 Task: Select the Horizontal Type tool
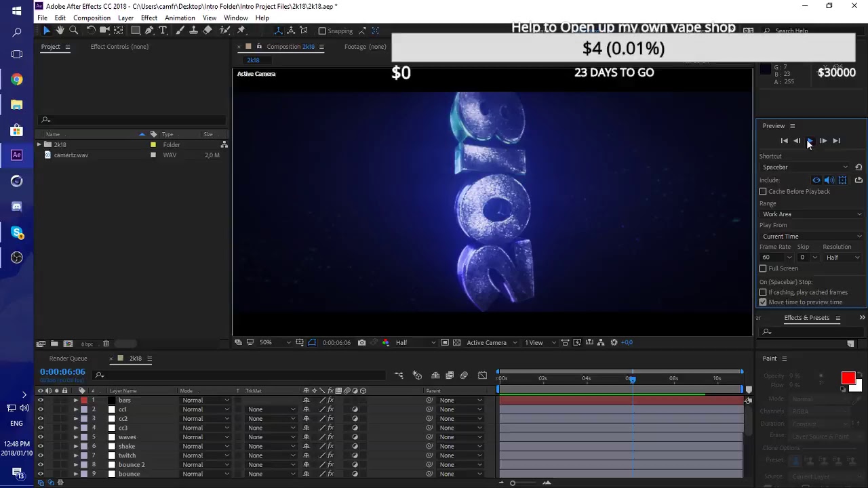(x=163, y=30)
